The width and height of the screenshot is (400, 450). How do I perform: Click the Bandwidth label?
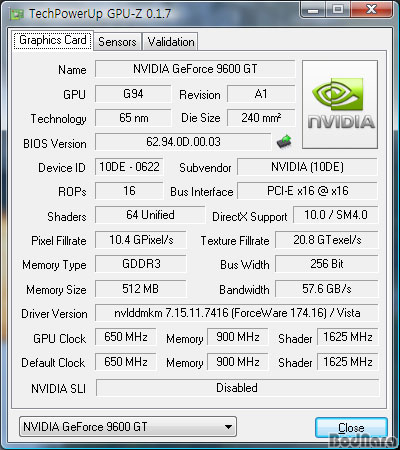click(244, 290)
